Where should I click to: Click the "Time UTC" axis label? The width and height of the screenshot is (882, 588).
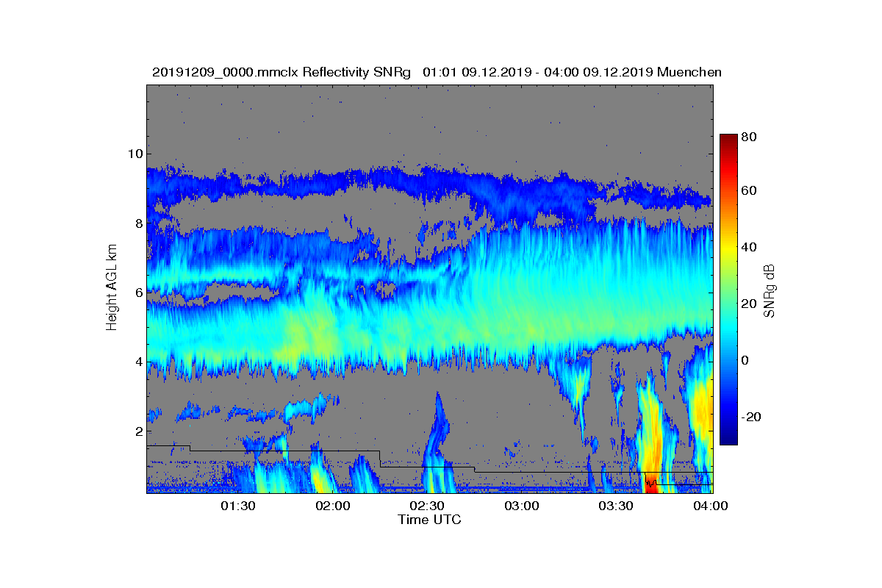coord(430,520)
